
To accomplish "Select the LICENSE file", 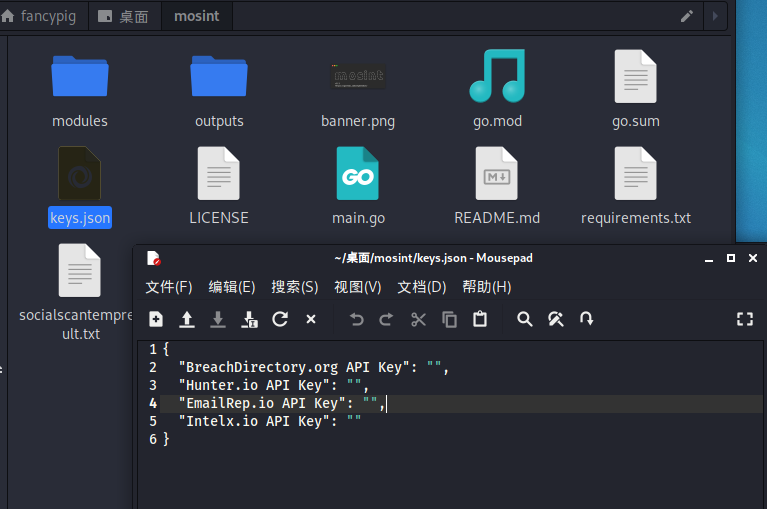I will [x=219, y=173].
